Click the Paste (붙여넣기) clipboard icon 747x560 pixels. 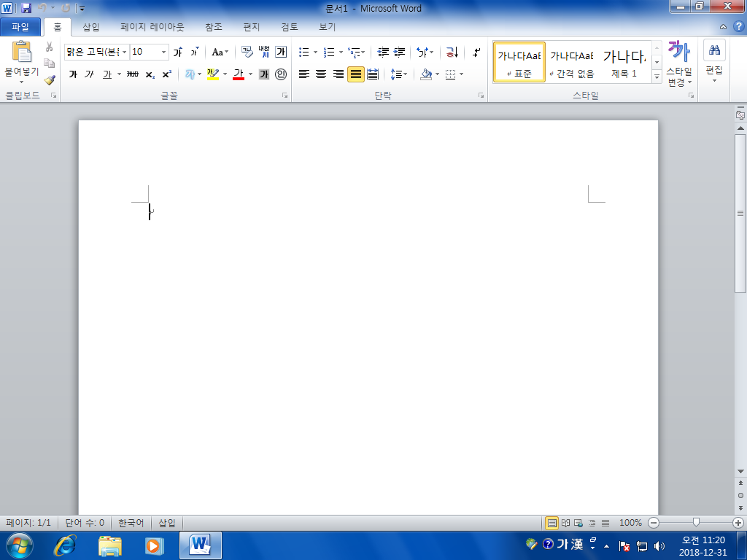tap(21, 52)
